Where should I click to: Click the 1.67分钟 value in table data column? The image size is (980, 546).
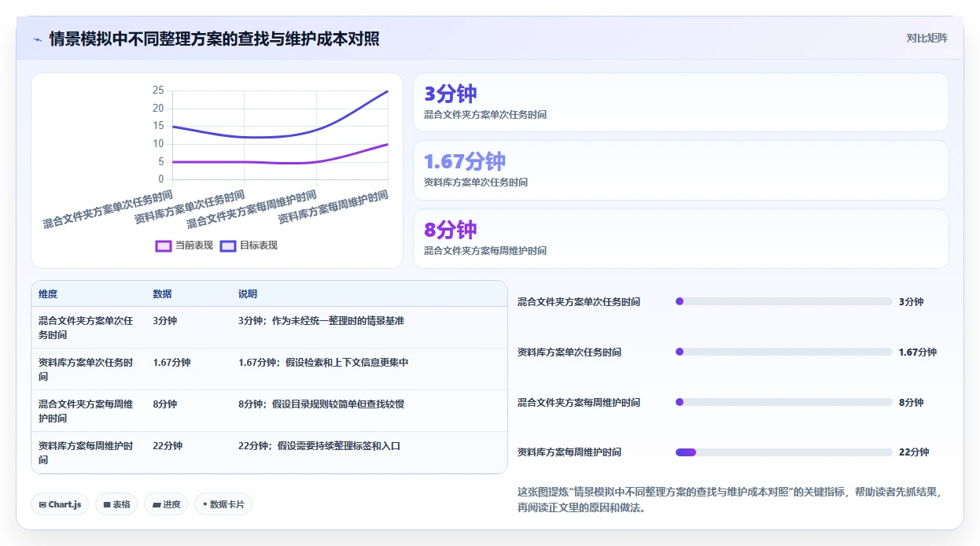click(171, 363)
